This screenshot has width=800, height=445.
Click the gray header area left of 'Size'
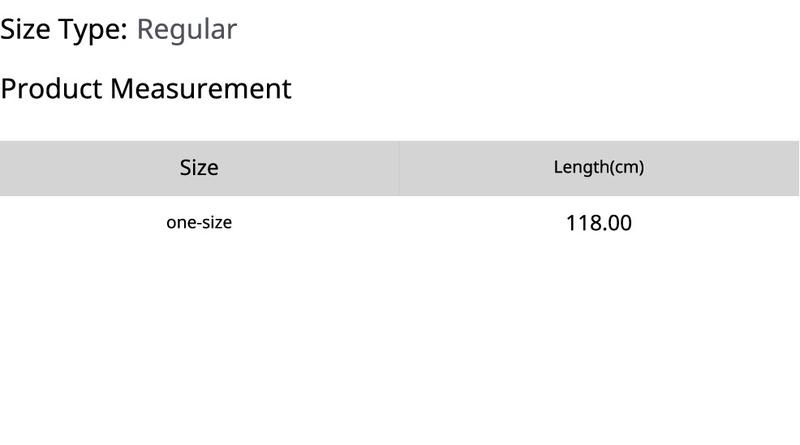[89, 168]
